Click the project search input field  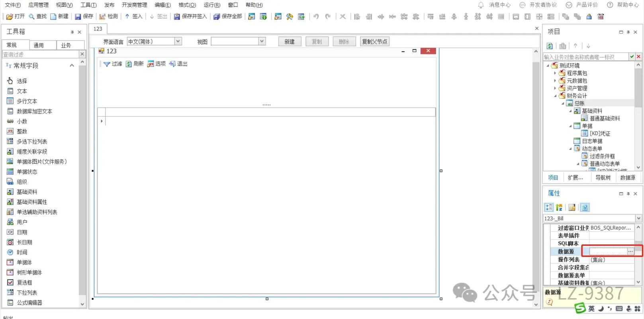(x=586, y=57)
